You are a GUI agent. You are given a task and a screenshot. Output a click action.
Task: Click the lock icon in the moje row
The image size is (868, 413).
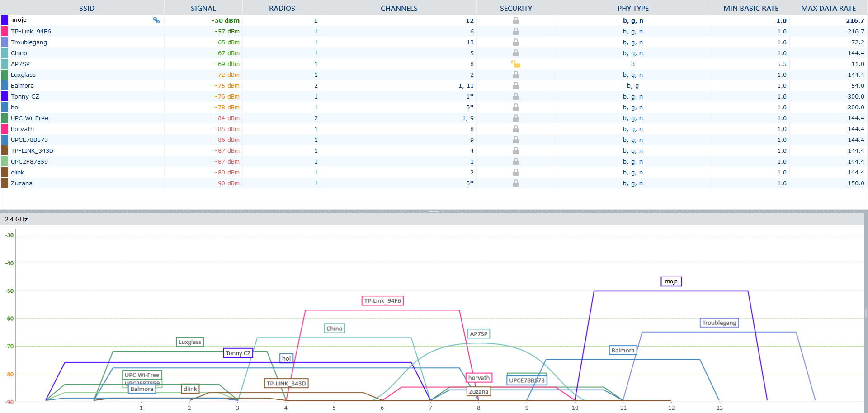point(515,20)
